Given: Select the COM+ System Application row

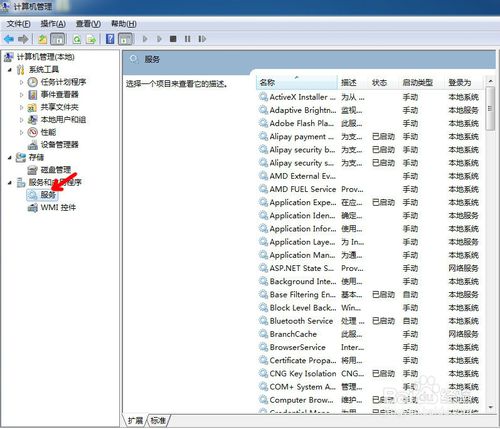Looking at the screenshot, I should (x=369, y=387).
